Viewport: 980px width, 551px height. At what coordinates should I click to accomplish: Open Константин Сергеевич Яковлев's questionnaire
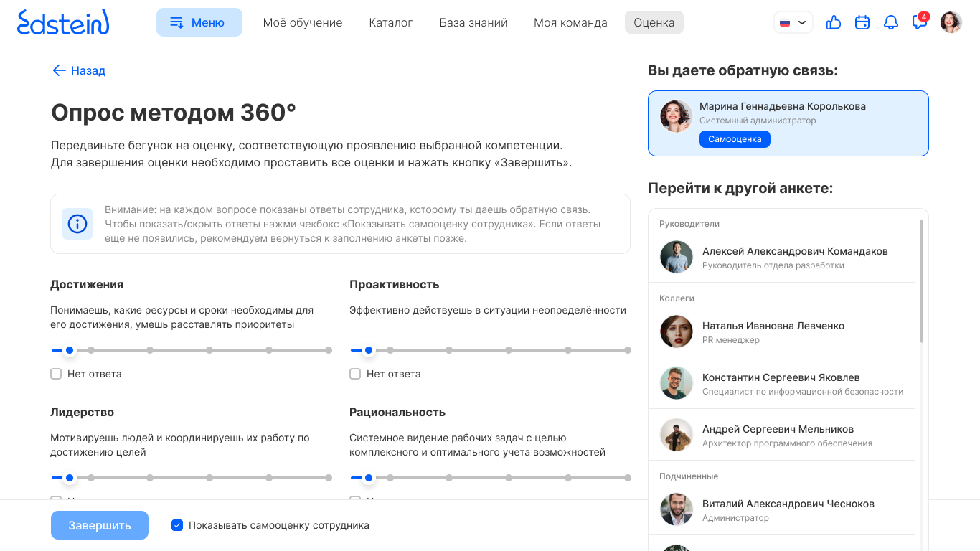point(781,383)
